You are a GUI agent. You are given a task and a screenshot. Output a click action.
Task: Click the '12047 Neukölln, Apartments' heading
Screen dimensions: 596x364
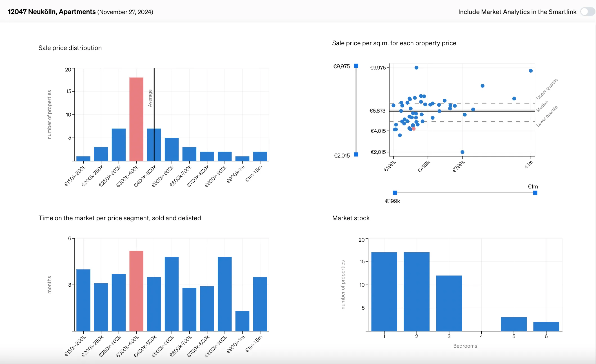pyautogui.click(x=52, y=12)
